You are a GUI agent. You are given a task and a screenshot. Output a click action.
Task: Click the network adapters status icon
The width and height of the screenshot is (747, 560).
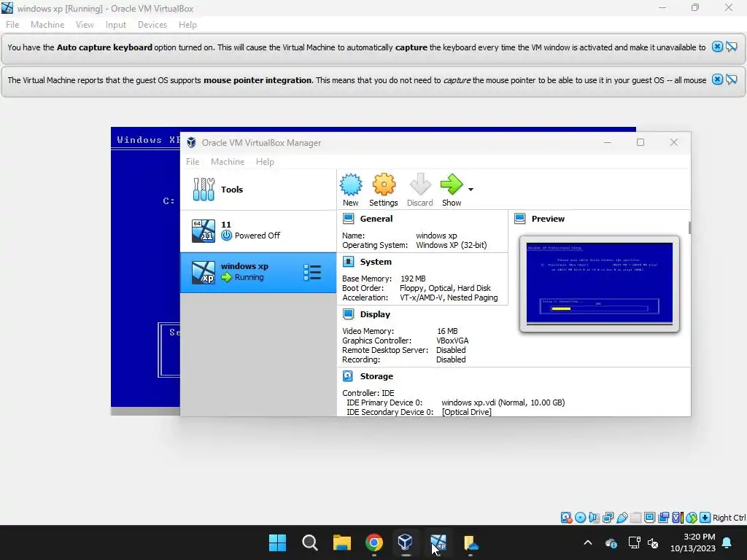tap(608, 518)
